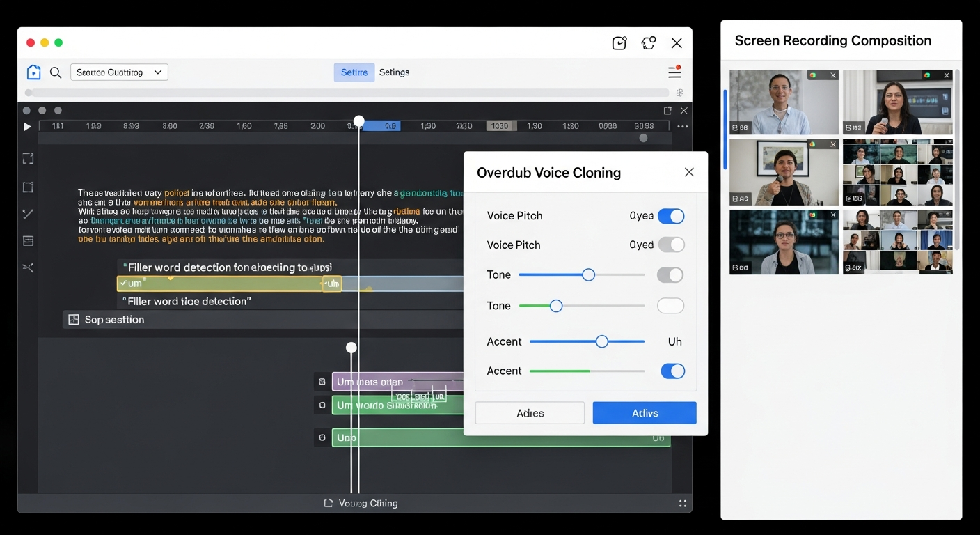The image size is (980, 535).
Task: Remove the top-right woman's recording with its X
Action: coord(947,75)
